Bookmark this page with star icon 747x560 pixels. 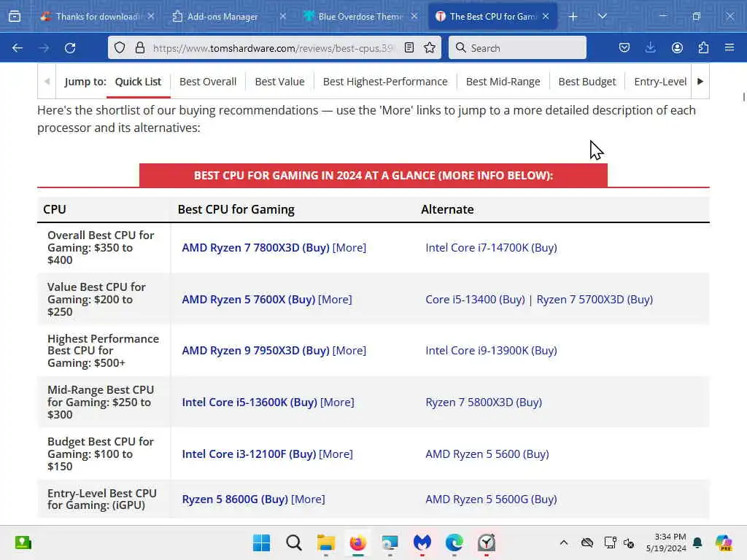pos(430,47)
